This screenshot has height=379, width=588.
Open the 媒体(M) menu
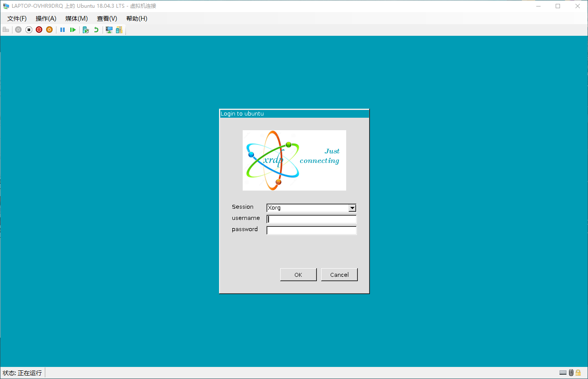click(x=76, y=19)
